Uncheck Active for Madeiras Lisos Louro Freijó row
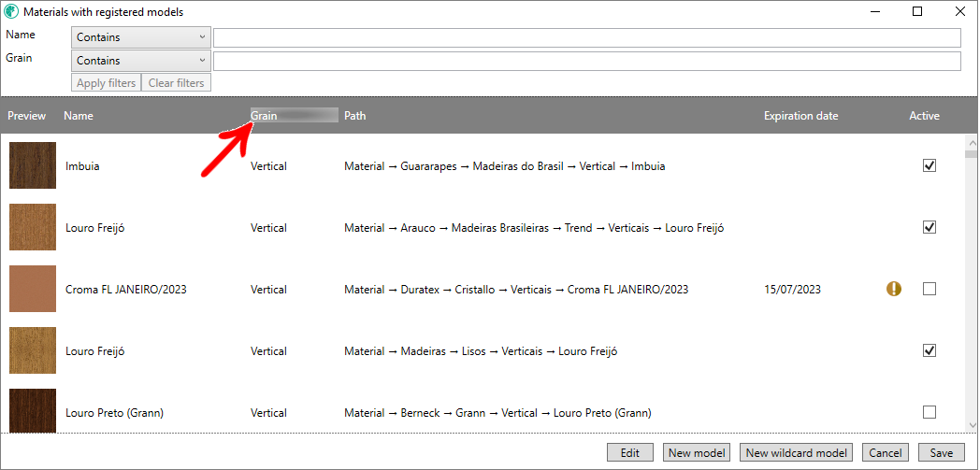The width and height of the screenshot is (980, 470). (930, 350)
